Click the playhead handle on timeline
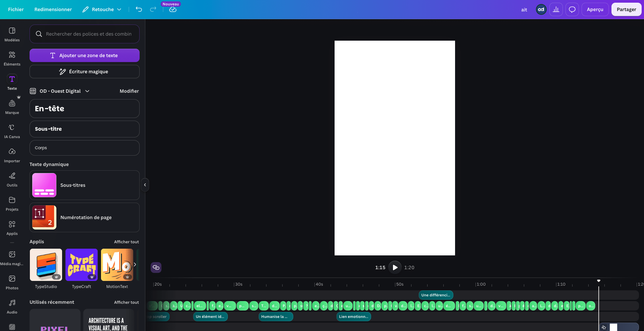 [599, 281]
